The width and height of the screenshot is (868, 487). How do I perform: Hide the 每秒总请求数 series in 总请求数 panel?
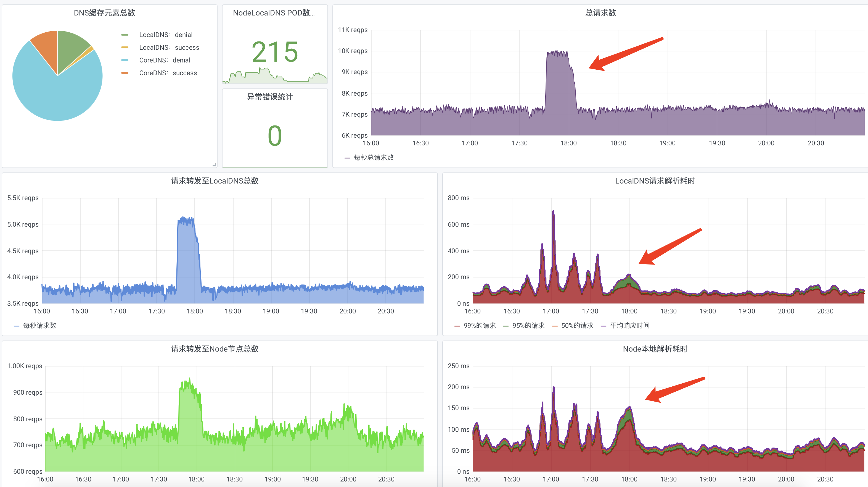click(374, 157)
